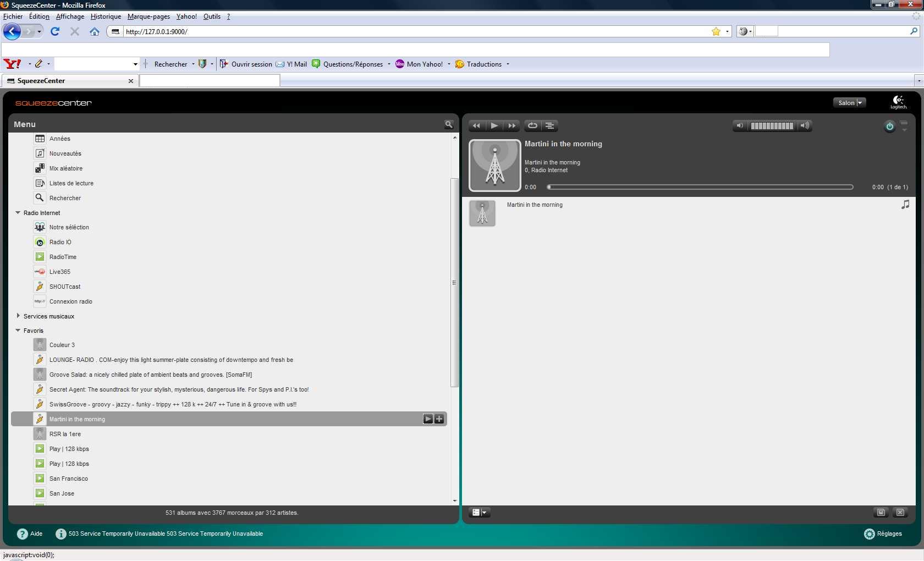Click the search magnifier in Menu header
Viewport: 924px width, 561px height.
pos(449,125)
